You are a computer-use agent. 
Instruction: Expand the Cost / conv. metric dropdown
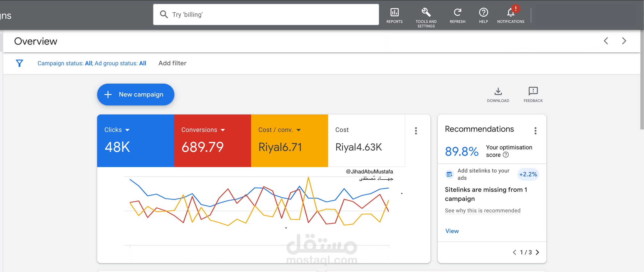point(299,130)
